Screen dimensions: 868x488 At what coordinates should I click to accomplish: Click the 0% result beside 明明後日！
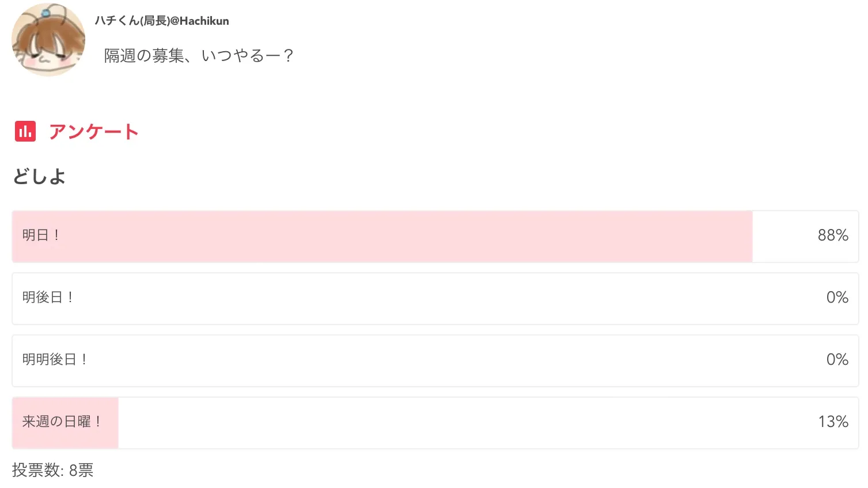[837, 360]
